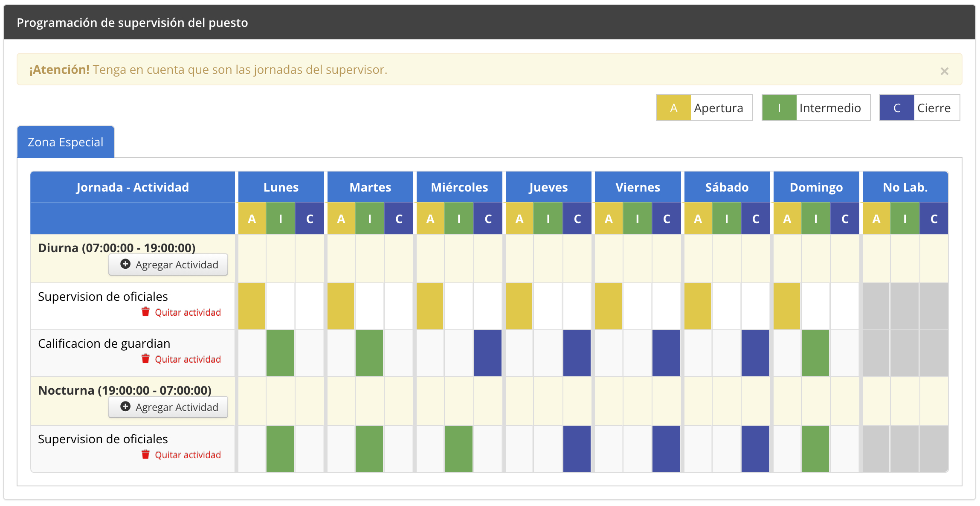
Task: Click trash icon for Calificacion de guardian
Action: tap(145, 359)
